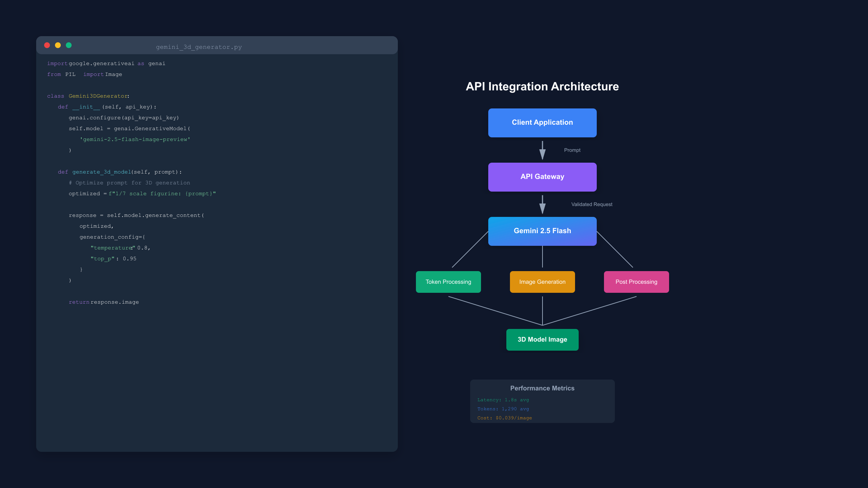
Task: Click the Prompt arrow label
Action: [x=572, y=150]
